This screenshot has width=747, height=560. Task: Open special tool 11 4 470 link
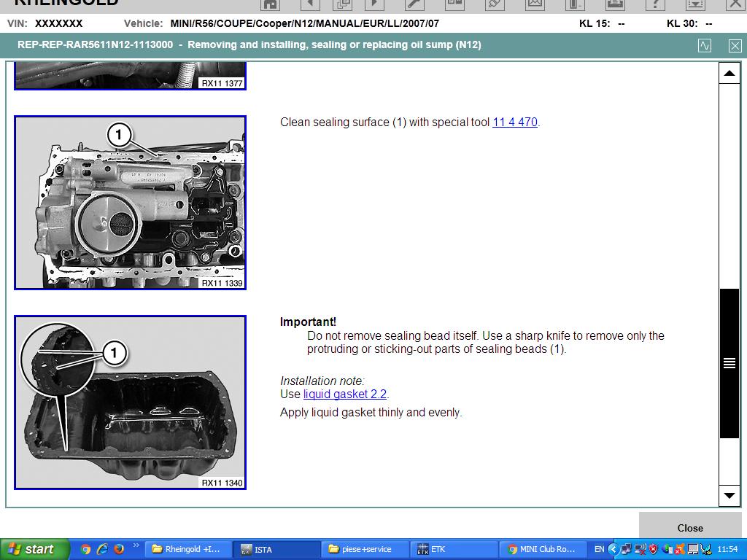(x=515, y=122)
